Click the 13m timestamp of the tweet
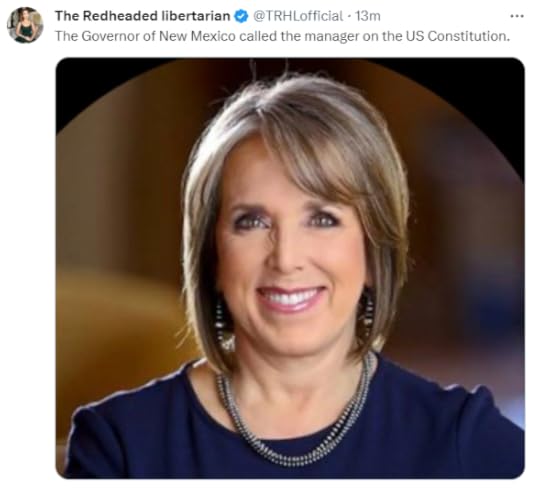 click(x=367, y=16)
